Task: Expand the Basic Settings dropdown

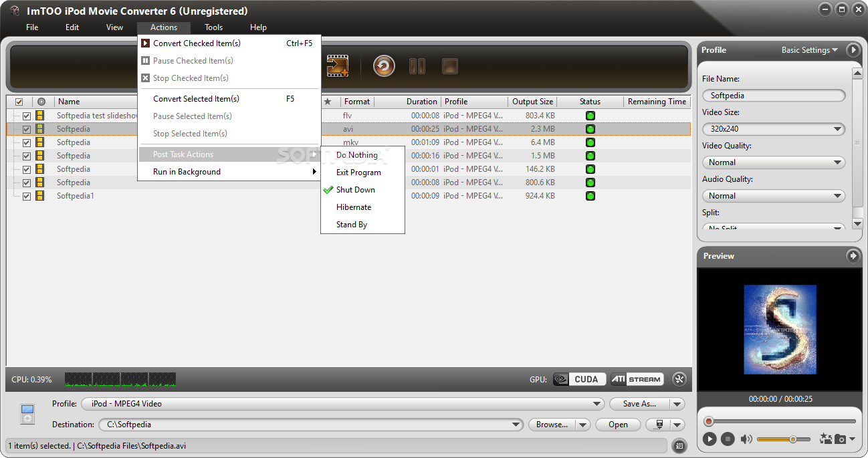Action: coord(809,50)
